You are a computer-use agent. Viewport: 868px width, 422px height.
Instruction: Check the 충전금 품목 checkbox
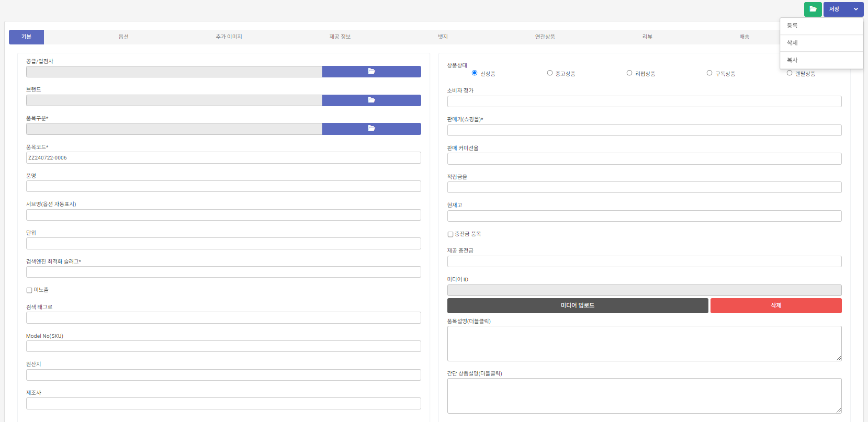point(450,234)
